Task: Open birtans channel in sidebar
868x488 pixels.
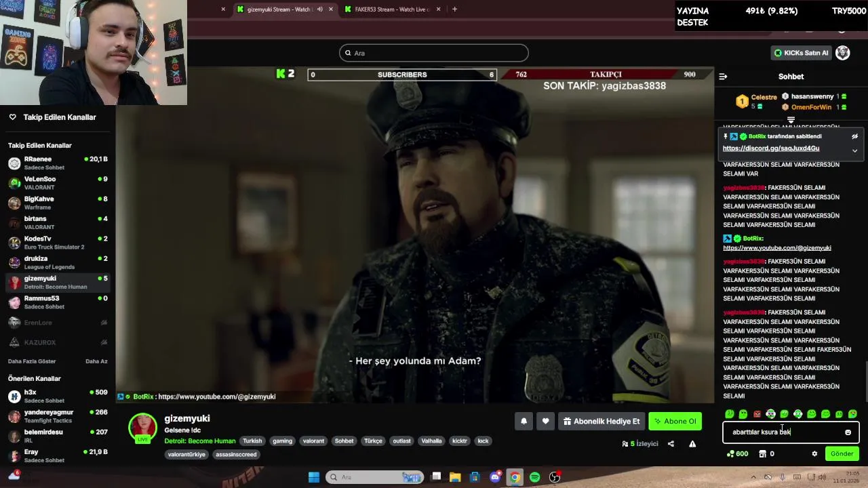Action: pyautogui.click(x=58, y=222)
